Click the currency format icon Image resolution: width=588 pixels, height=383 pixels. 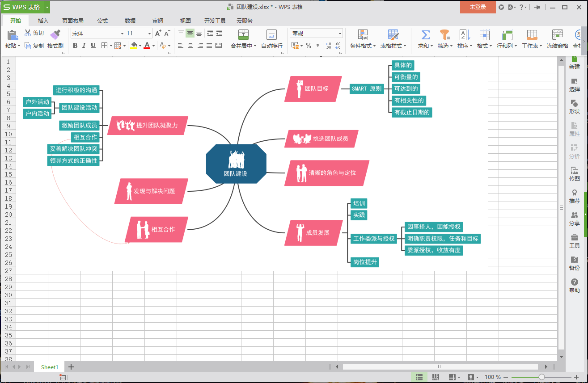[x=295, y=46]
